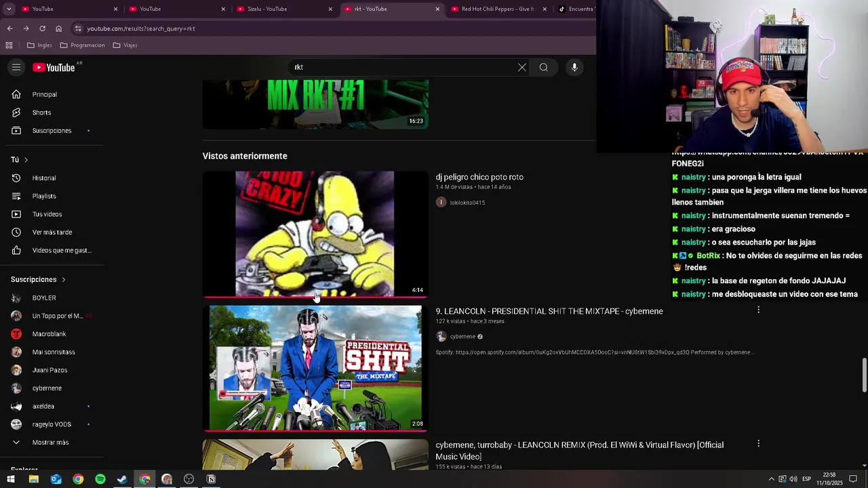Click the Windows Start button

(x=11, y=479)
